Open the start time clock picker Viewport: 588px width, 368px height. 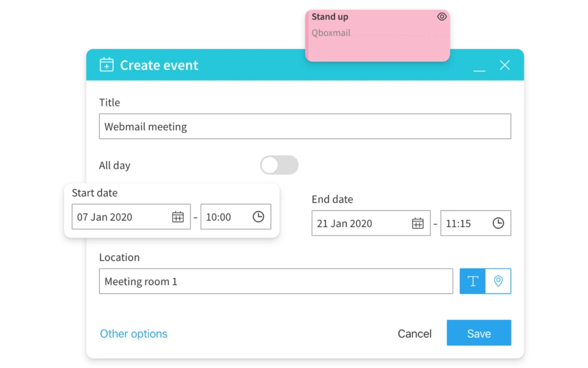[258, 217]
